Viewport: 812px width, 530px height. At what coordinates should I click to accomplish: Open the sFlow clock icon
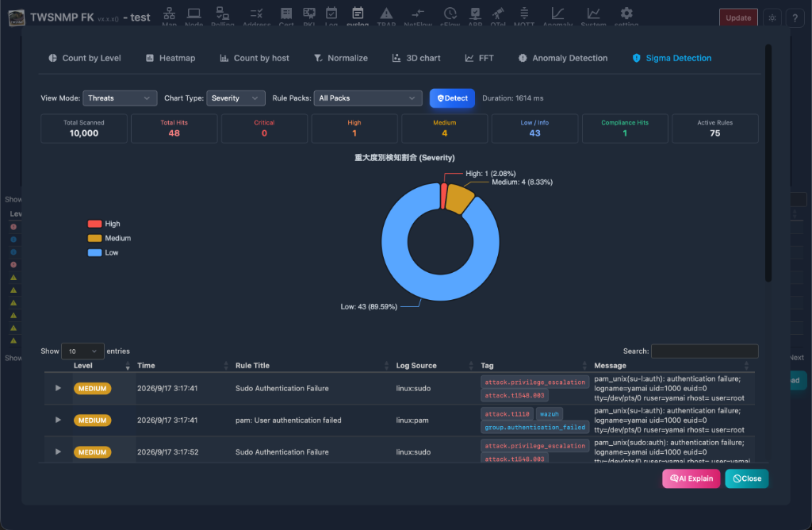(x=450, y=16)
